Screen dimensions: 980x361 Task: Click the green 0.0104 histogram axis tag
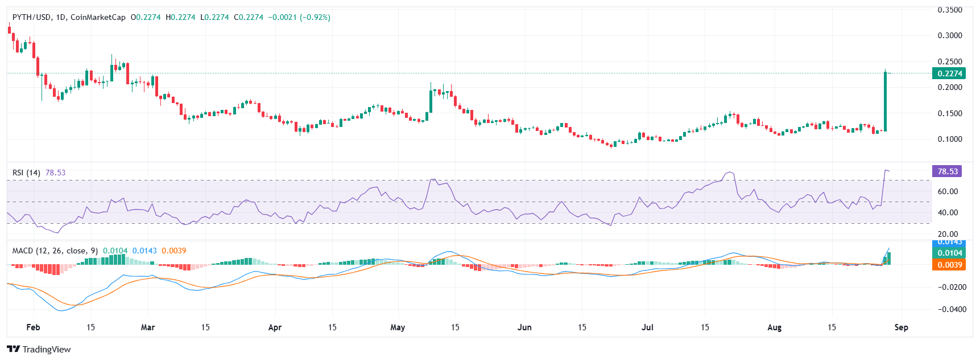pos(949,253)
